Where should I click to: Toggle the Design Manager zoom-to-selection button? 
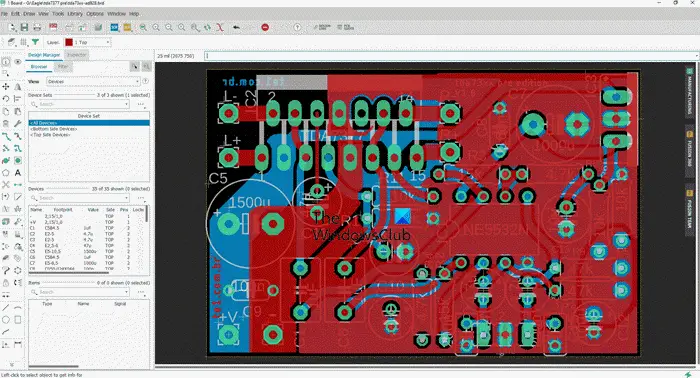(x=146, y=66)
